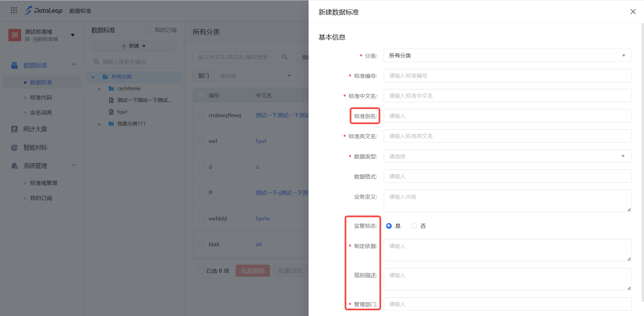Click the document icon for 测试一下测试一下测试...
Viewport: 644px width, 316px height.
(111, 100)
